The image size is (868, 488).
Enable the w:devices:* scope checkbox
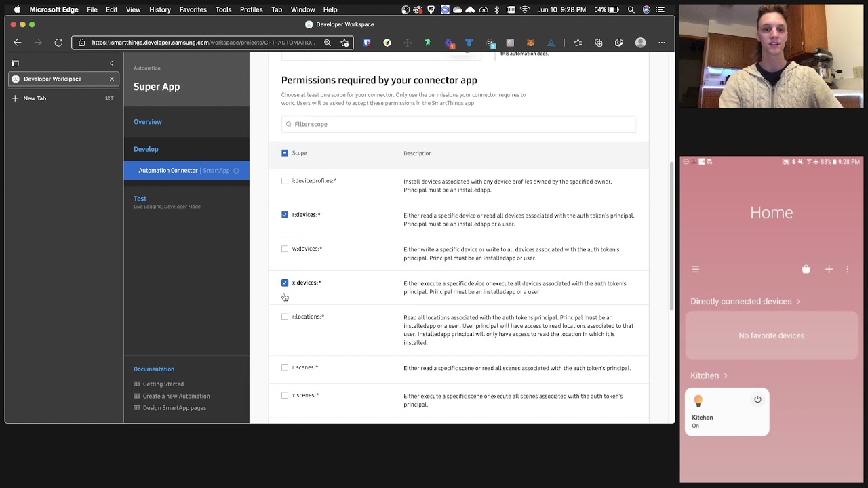(285, 249)
